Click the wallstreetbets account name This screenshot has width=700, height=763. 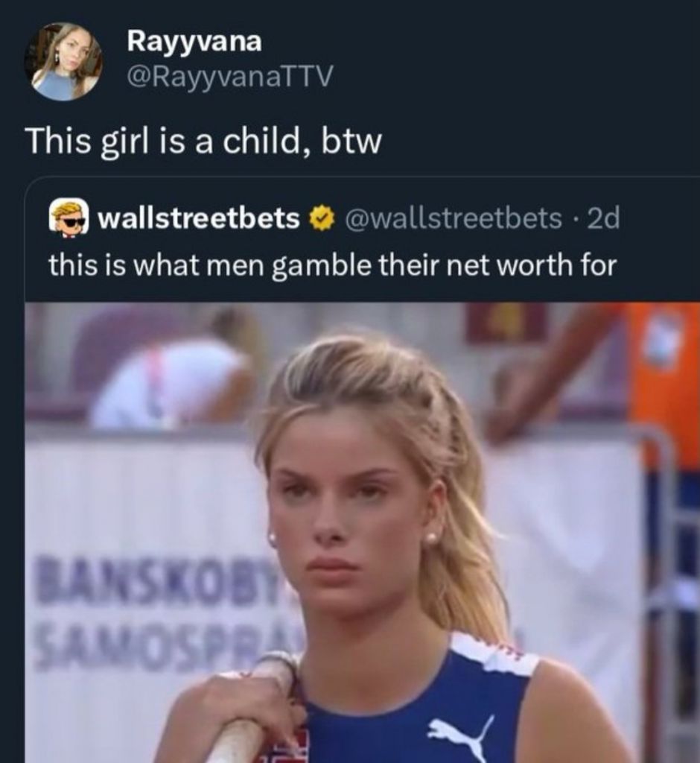click(x=199, y=218)
